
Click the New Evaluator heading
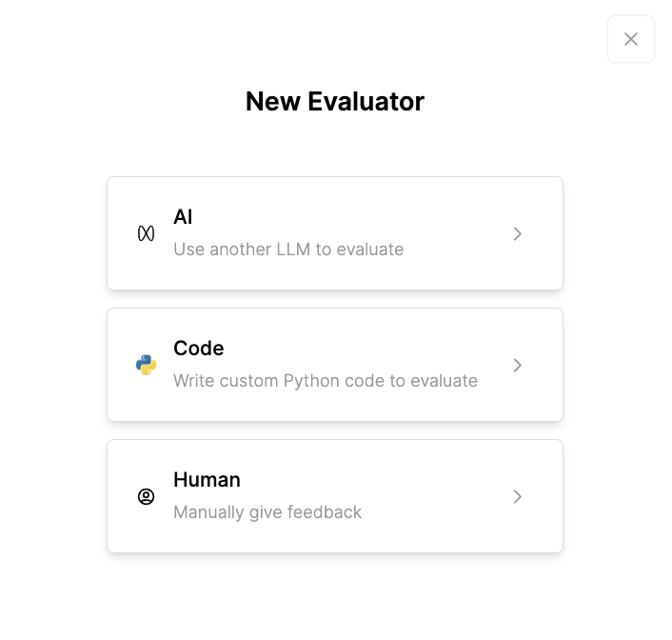335,102
